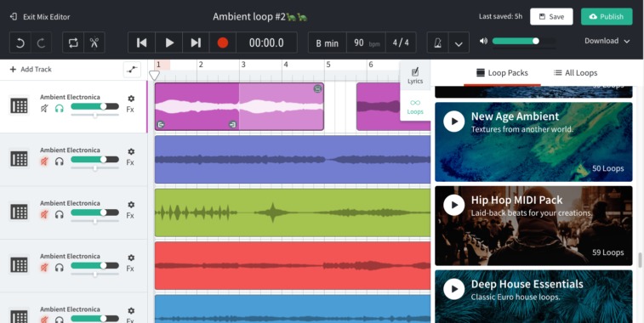The height and width of the screenshot is (323, 644).
Task: Preview the Hip Hop MIDI Pack
Action: pyautogui.click(x=453, y=205)
